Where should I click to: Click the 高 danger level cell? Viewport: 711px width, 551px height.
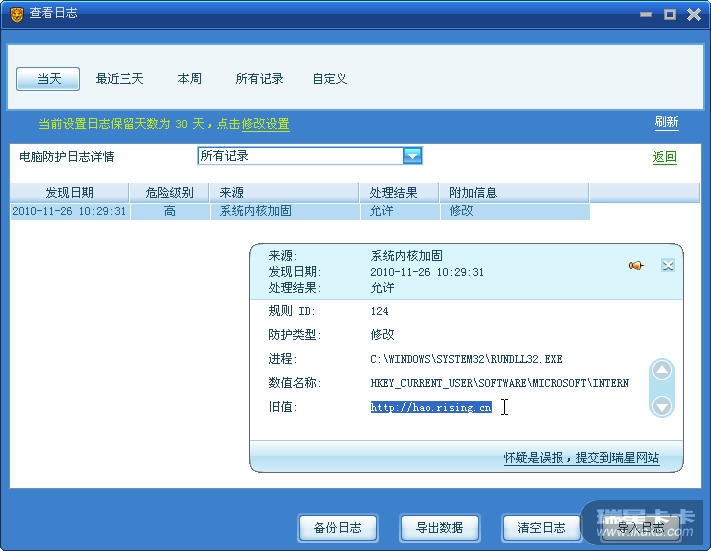point(170,211)
